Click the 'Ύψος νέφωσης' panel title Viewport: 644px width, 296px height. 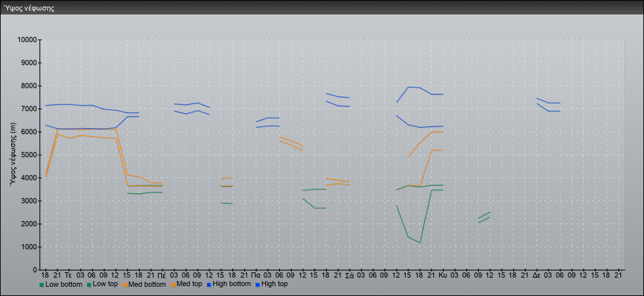tap(29, 8)
